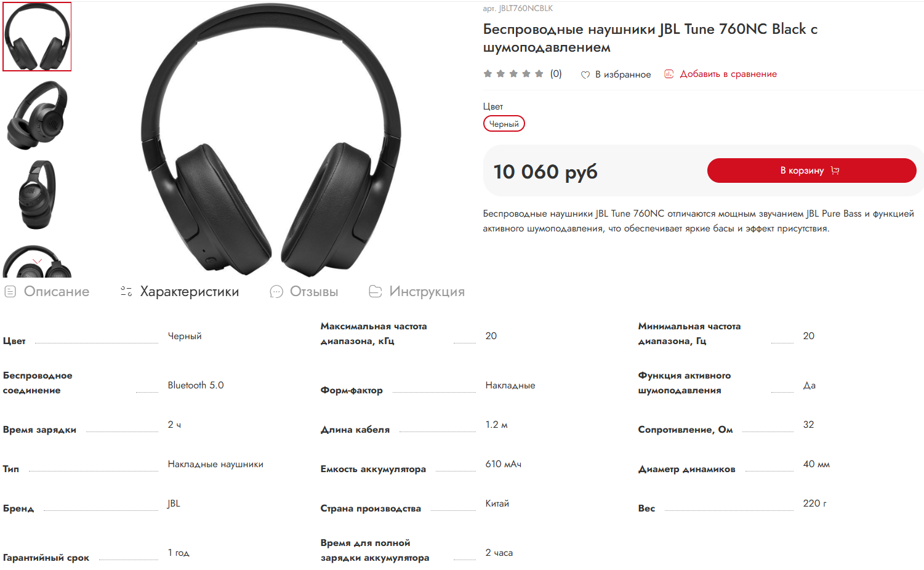Rate product with fifth star
924x570 pixels.
[x=539, y=74]
